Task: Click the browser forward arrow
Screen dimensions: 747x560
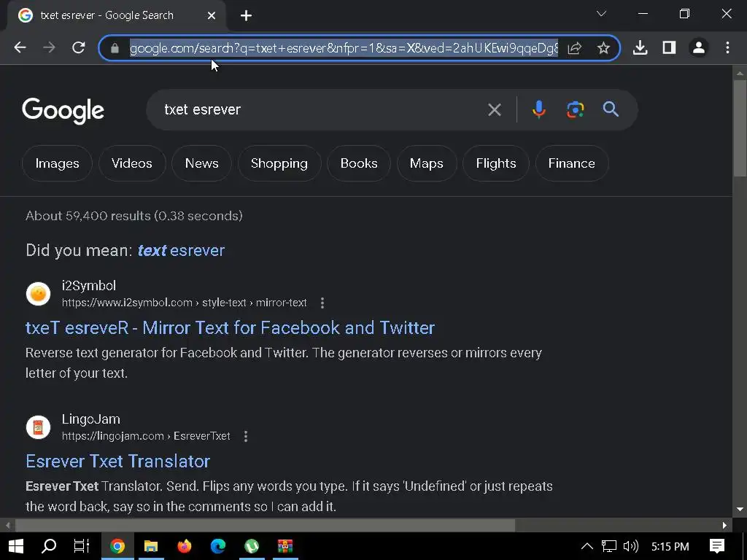Action: click(x=49, y=47)
